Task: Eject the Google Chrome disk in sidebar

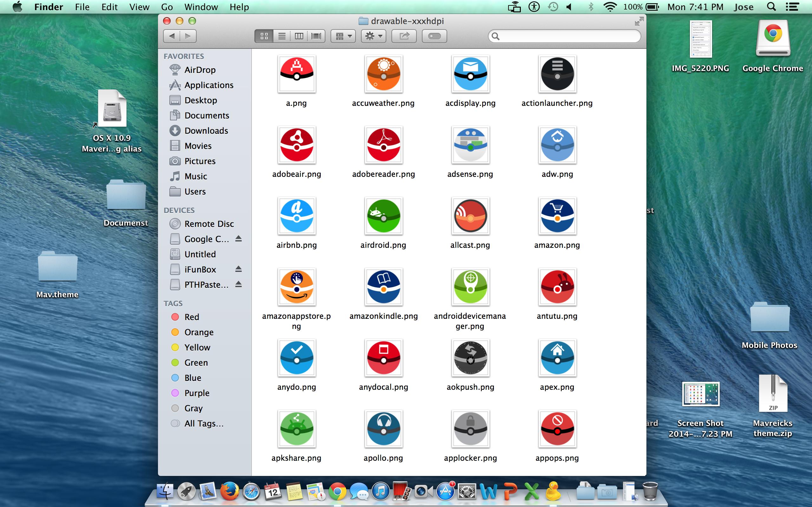Action: (x=238, y=238)
